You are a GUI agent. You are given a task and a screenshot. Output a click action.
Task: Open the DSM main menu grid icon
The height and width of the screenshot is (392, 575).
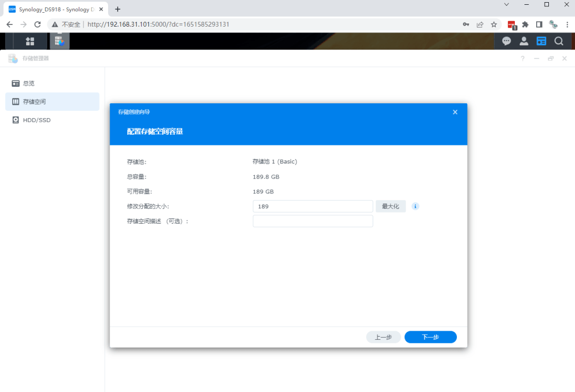click(30, 40)
